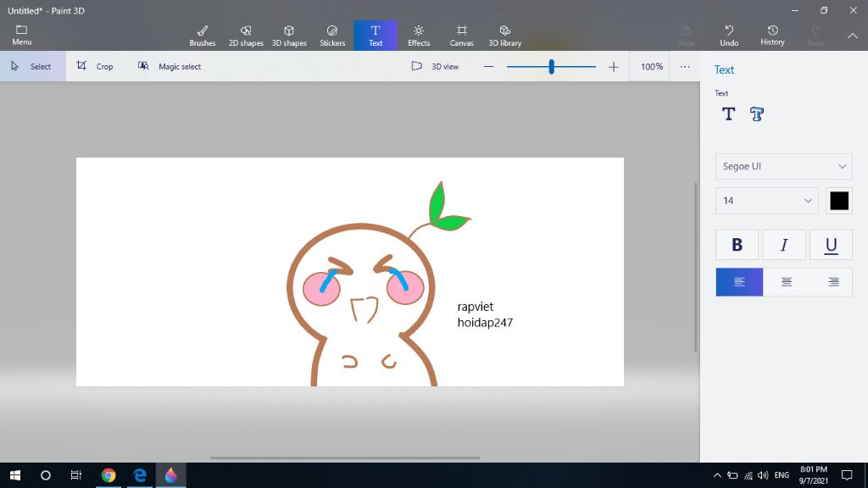Viewport: 868px width, 488px height.
Task: Click the 100% zoom value field
Action: [x=652, y=66]
